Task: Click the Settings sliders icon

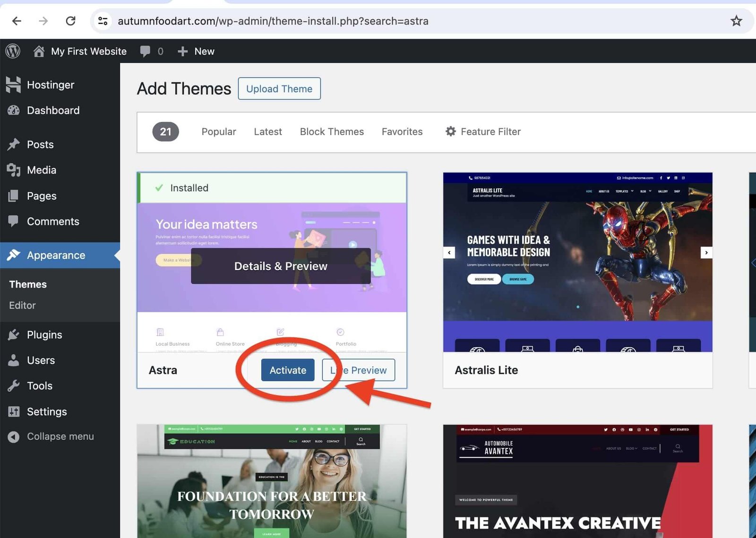Action: (14, 411)
